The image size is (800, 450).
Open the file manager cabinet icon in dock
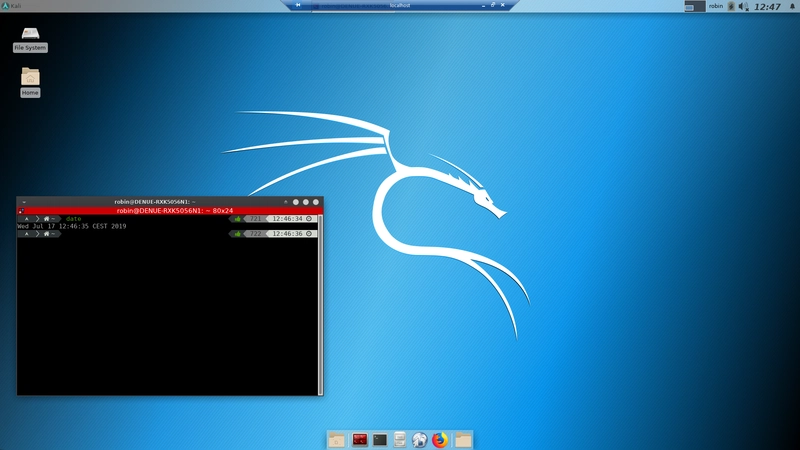click(x=400, y=440)
